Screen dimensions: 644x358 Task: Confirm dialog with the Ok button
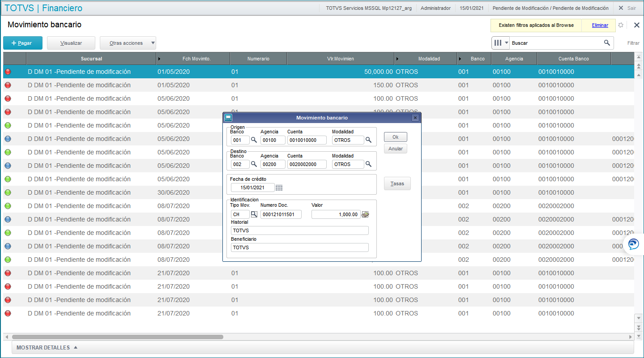(396, 137)
